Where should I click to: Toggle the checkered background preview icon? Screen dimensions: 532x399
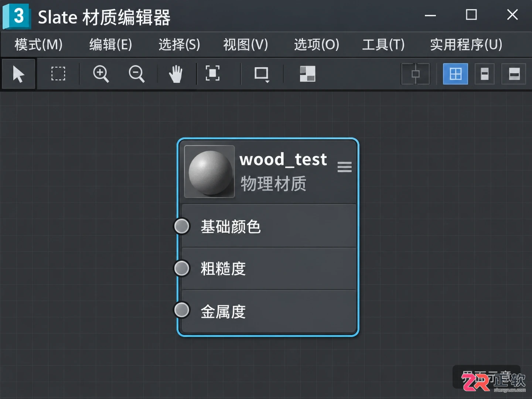(x=307, y=74)
